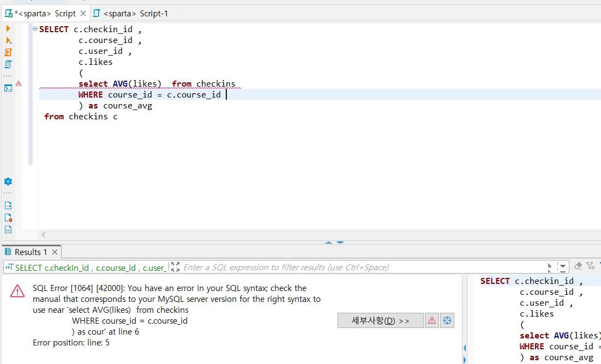This screenshot has width=601, height=364.
Task: Click the red error marker in the editor gutter
Action: [x=19, y=83]
